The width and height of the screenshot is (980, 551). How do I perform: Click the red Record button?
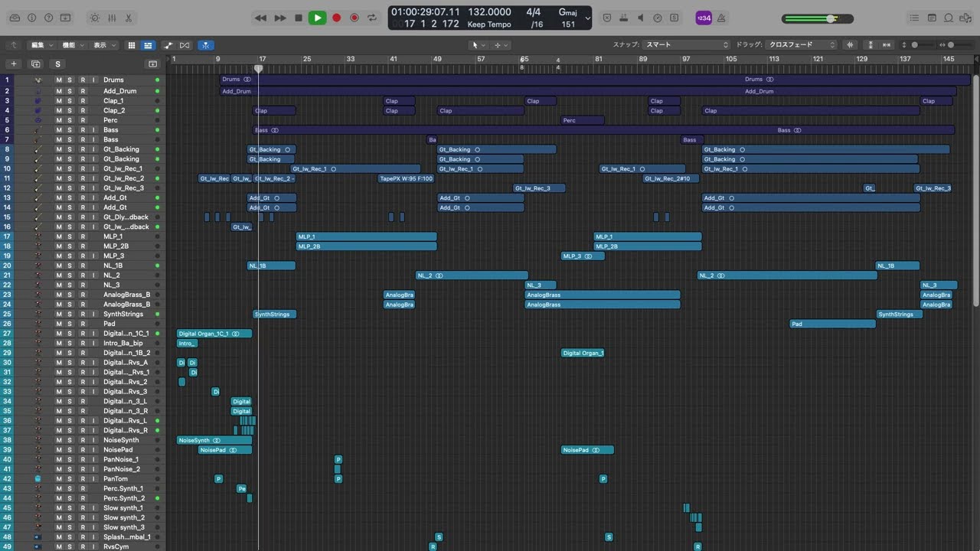336,18
